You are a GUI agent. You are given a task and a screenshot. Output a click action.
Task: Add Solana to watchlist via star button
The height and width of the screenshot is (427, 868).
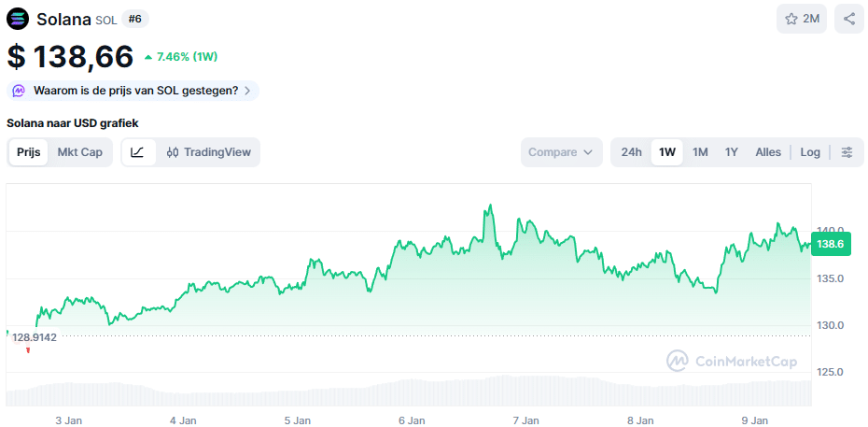click(x=802, y=19)
